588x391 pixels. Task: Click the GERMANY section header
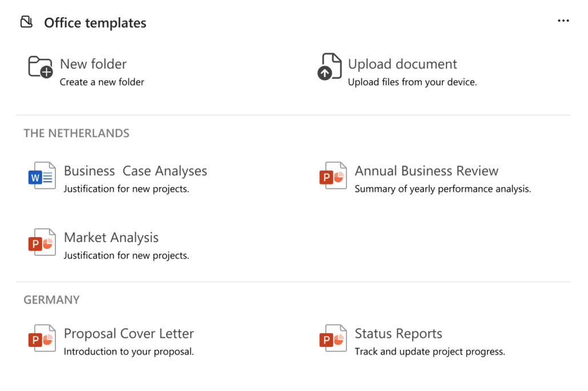(51, 300)
